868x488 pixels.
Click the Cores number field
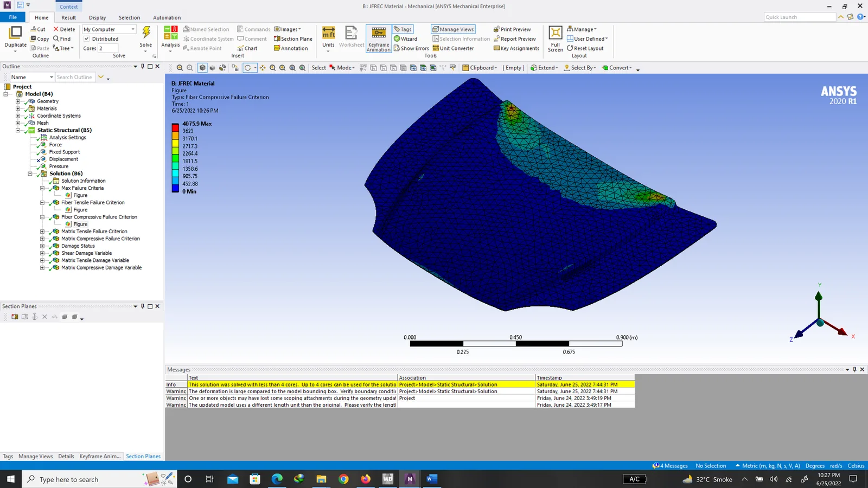[x=107, y=48]
